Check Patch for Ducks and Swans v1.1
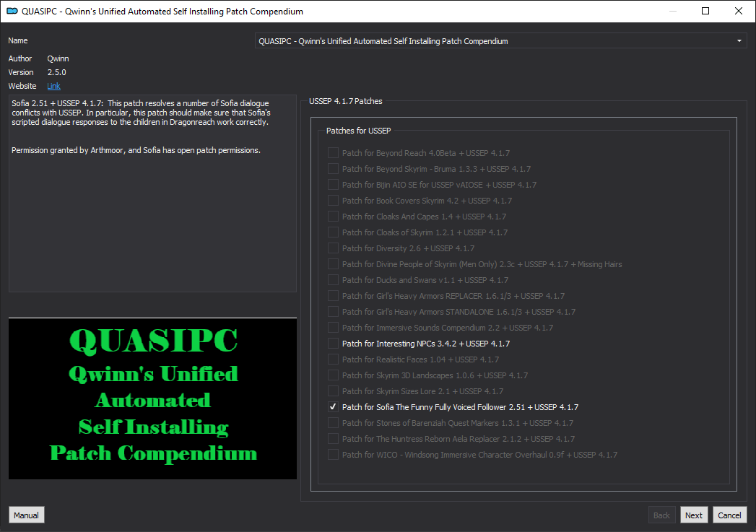756x532 pixels. [333, 280]
